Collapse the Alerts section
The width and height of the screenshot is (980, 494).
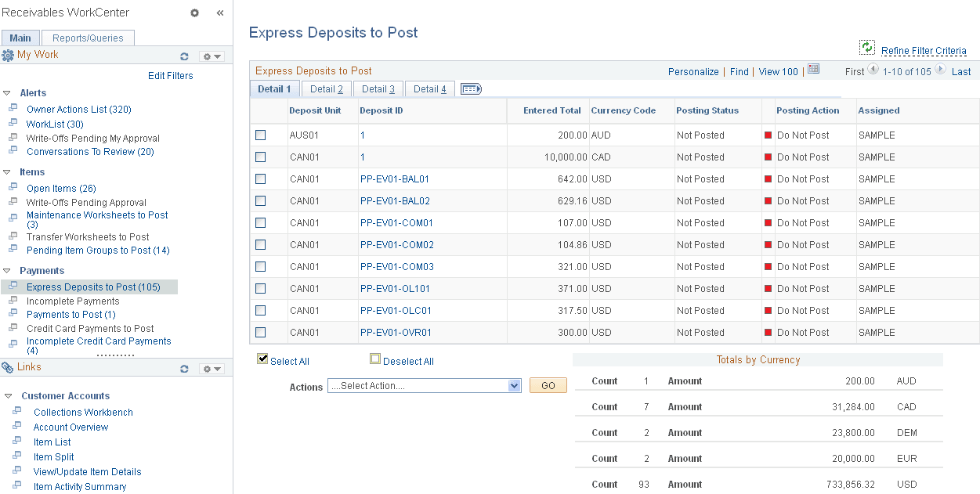(5, 92)
